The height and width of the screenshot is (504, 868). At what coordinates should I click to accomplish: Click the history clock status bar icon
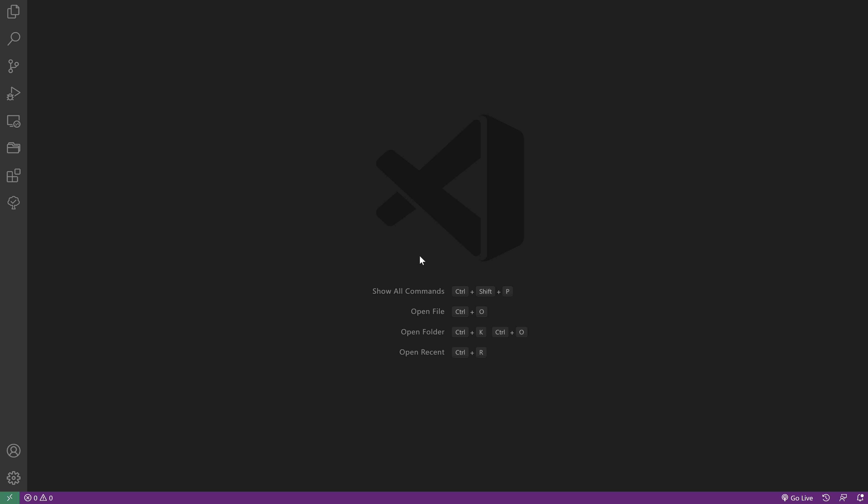coord(826,498)
